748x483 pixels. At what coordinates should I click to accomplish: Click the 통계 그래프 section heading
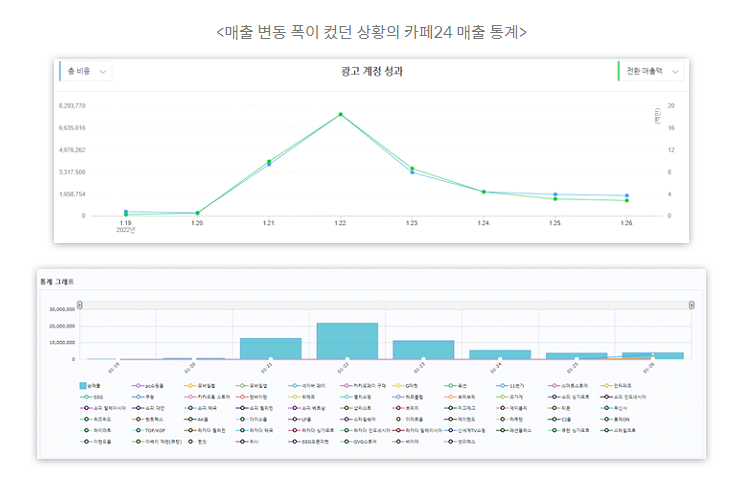click(x=57, y=282)
